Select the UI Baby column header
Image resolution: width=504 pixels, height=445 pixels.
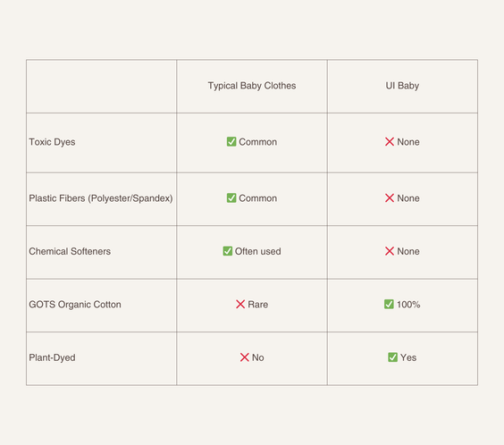[402, 86]
